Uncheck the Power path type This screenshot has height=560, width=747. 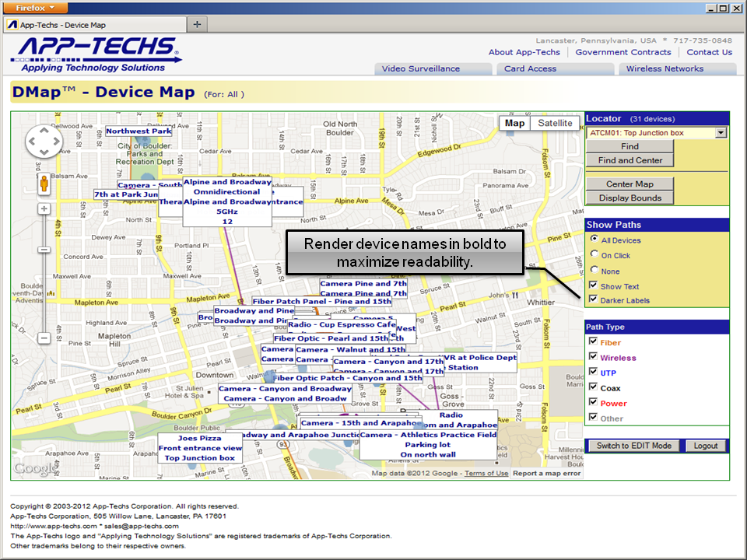pos(593,402)
